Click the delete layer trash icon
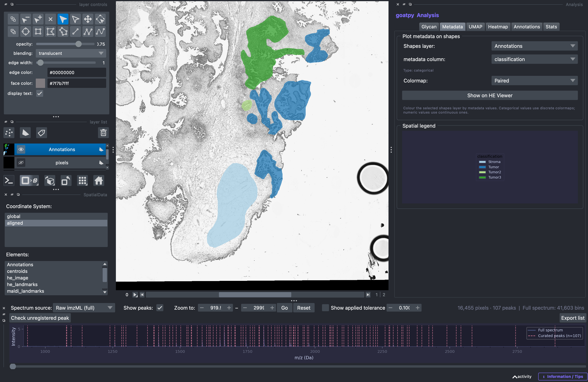Viewport: 588px width, 382px height. click(x=103, y=133)
